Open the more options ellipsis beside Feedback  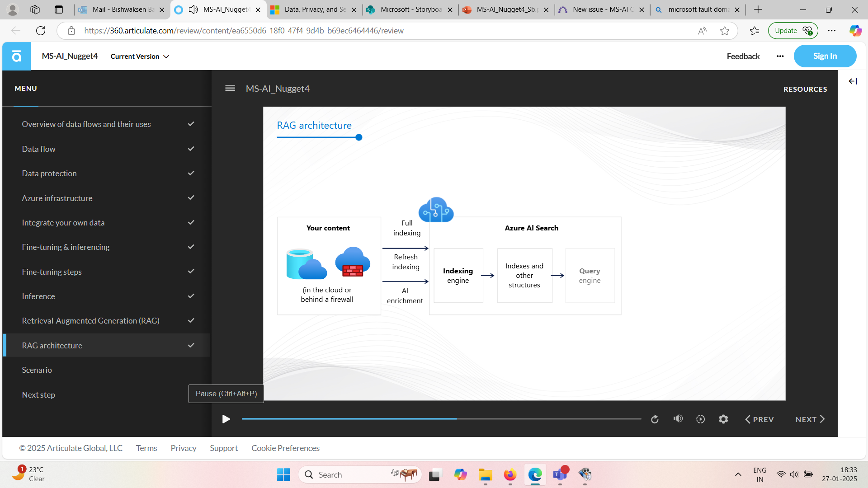(x=780, y=56)
